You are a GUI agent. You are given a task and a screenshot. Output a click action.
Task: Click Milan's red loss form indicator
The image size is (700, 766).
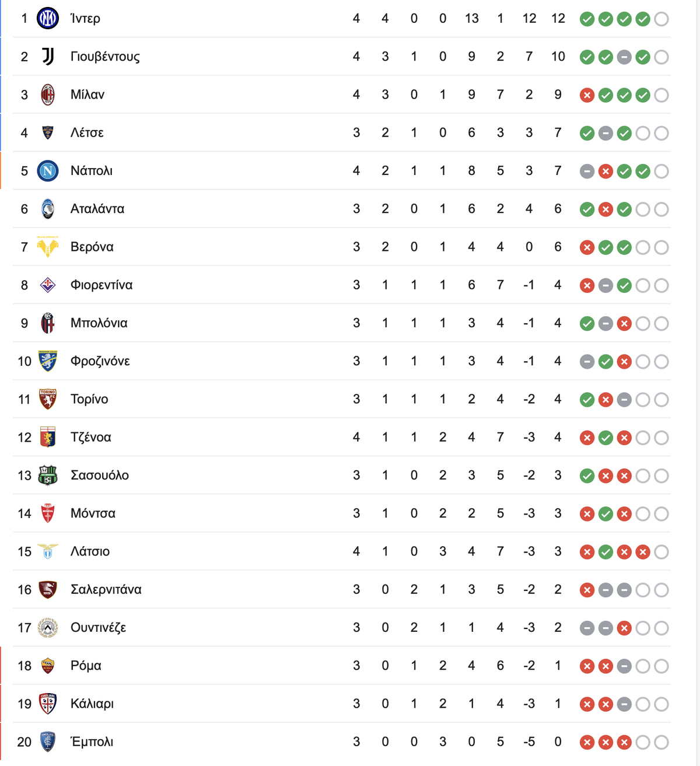tap(587, 95)
